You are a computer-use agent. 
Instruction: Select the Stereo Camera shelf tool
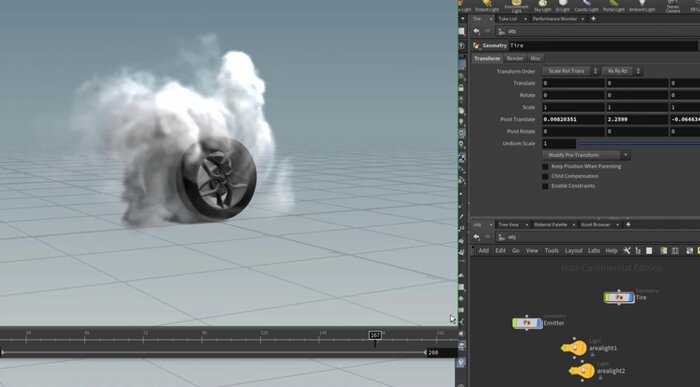pos(672,6)
